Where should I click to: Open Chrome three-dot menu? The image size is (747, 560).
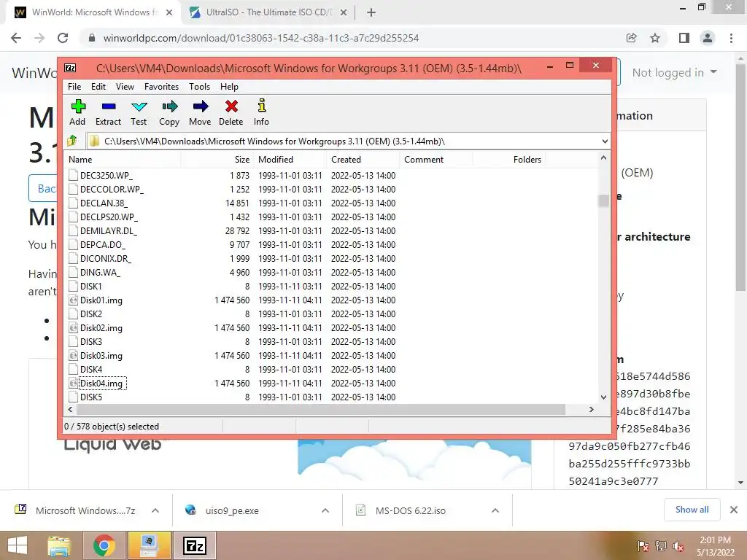pos(731,38)
